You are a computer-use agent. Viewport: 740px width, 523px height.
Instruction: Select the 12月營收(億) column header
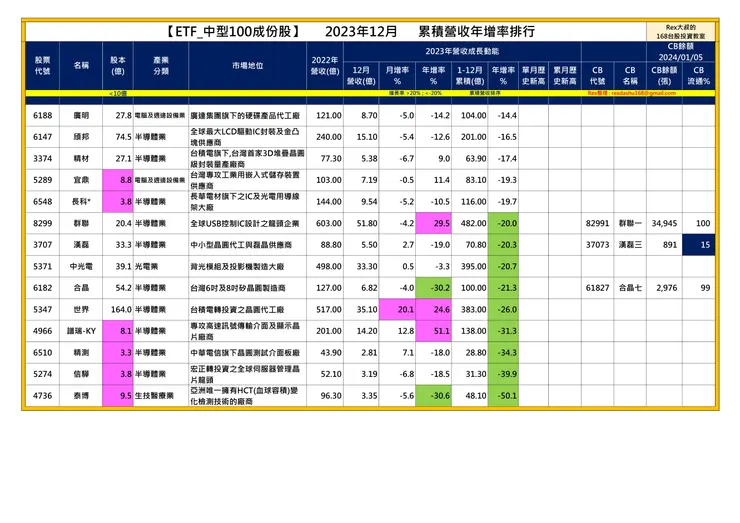click(361, 76)
